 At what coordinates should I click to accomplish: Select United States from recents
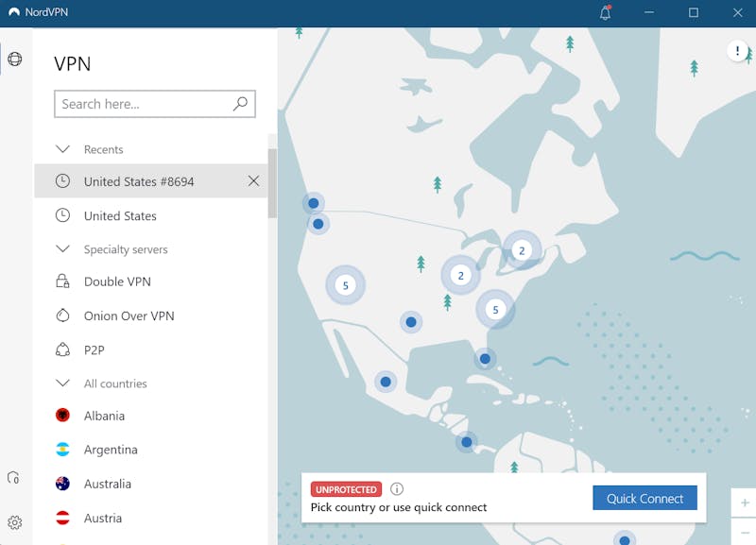(x=151, y=215)
